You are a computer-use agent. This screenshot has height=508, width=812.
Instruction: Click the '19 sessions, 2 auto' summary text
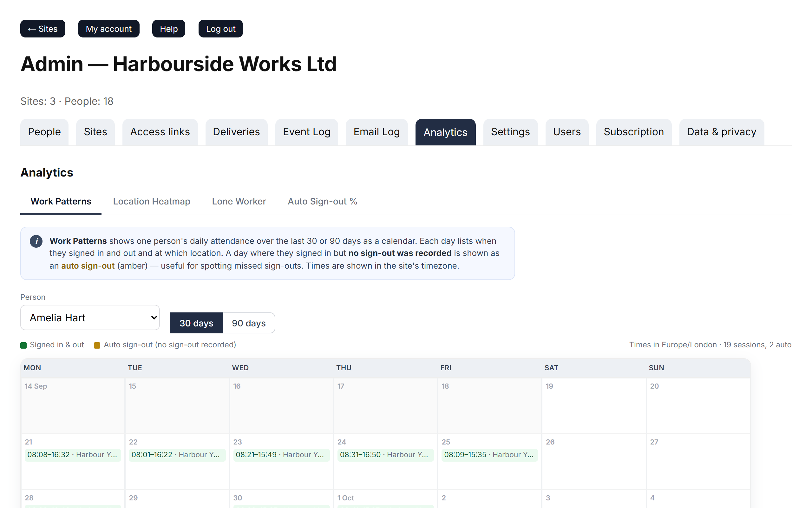(x=757, y=345)
